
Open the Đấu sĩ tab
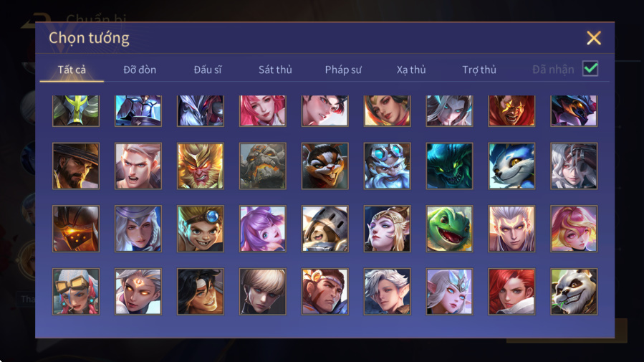tap(208, 70)
